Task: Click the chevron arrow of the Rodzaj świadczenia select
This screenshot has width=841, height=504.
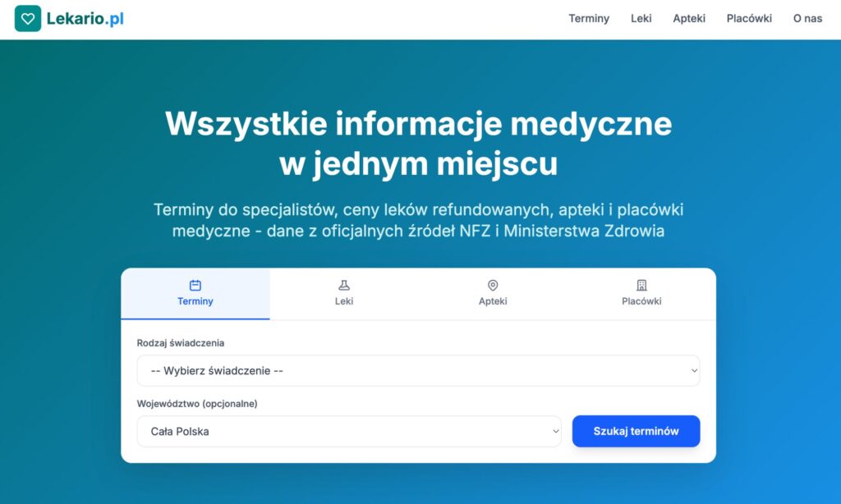Action: [x=694, y=371]
